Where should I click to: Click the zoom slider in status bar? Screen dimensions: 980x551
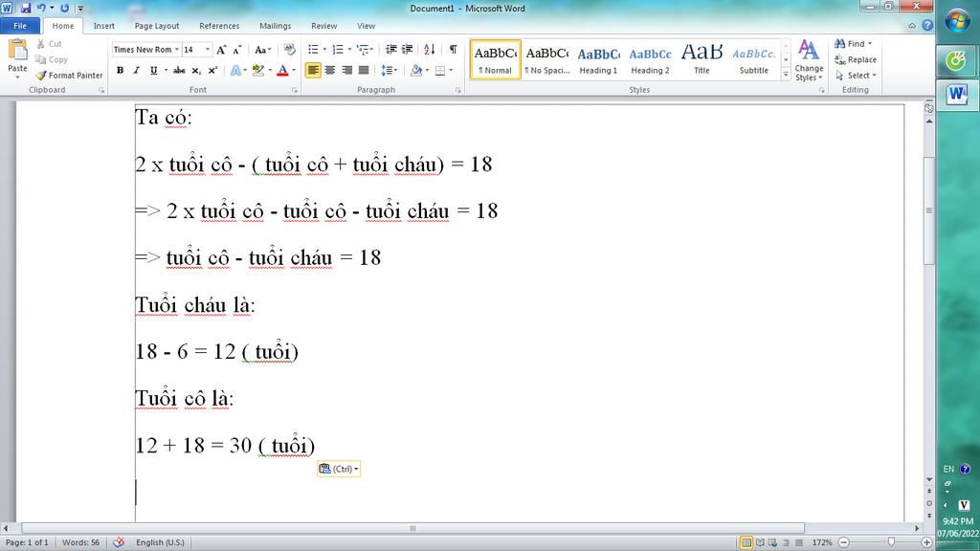(x=890, y=542)
